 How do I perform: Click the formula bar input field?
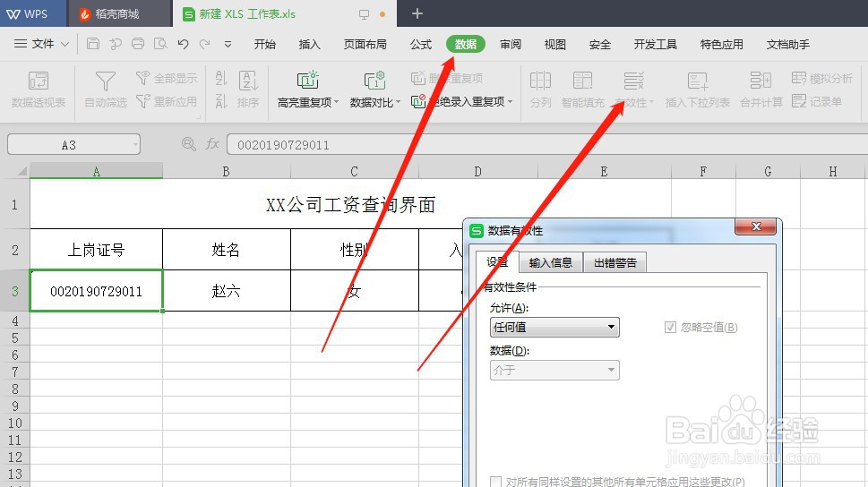click(x=547, y=145)
